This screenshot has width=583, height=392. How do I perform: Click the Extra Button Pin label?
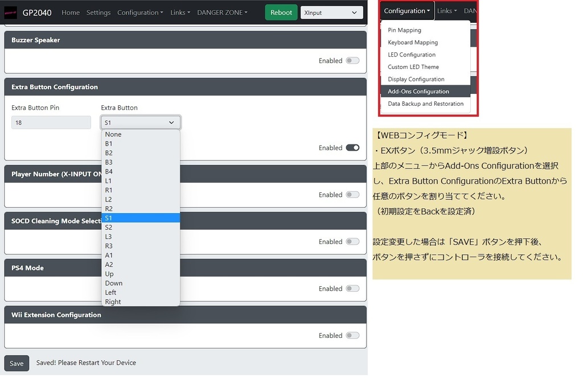[x=35, y=108]
